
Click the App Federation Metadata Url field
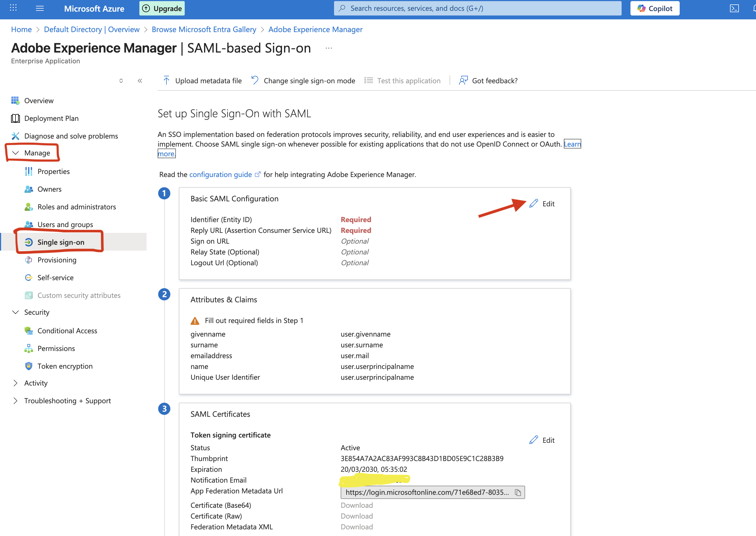(433, 492)
